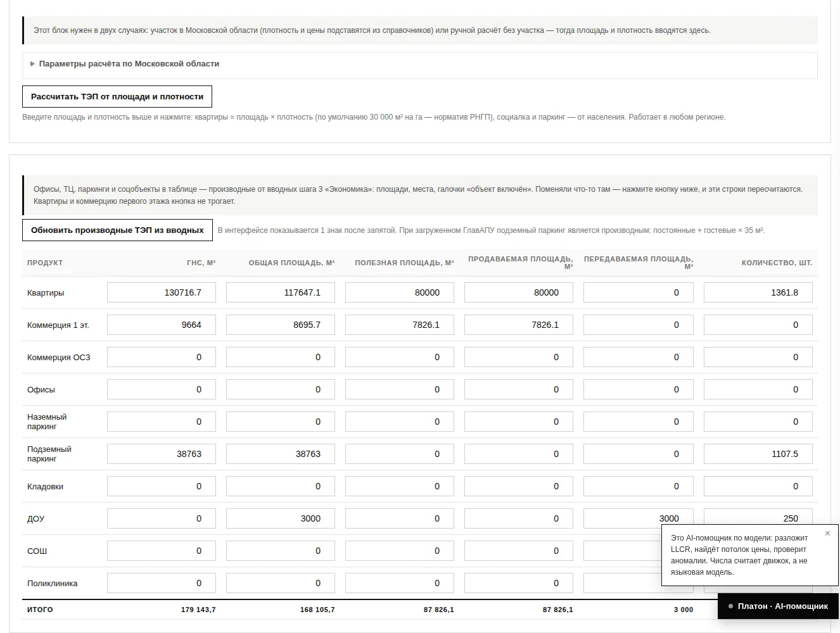Select ДОУ продаваемая площадь field
The height and width of the screenshot is (633, 840).
pos(519,518)
